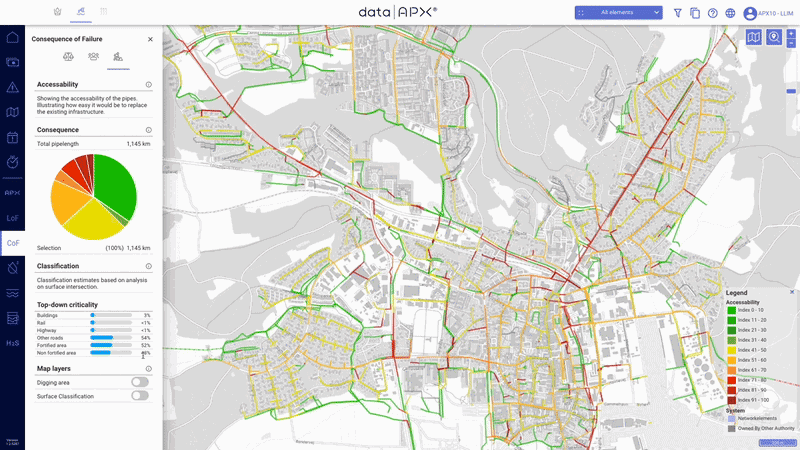This screenshot has height=450, width=800.
Task: Click the map layers button on map
Action: pos(754,38)
